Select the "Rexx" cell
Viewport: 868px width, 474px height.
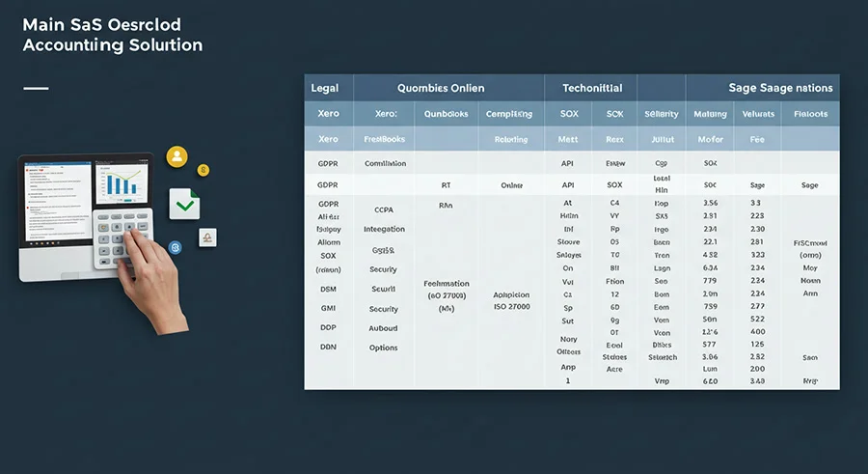coord(614,140)
